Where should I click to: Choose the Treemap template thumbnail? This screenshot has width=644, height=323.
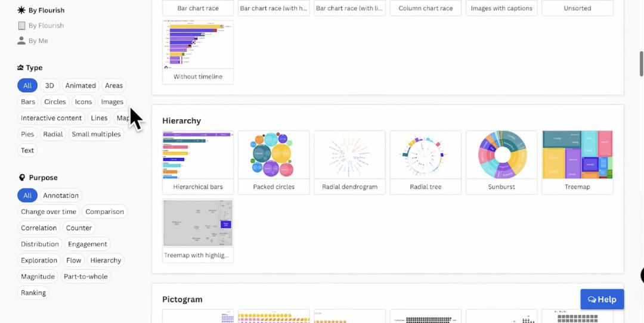(577, 162)
